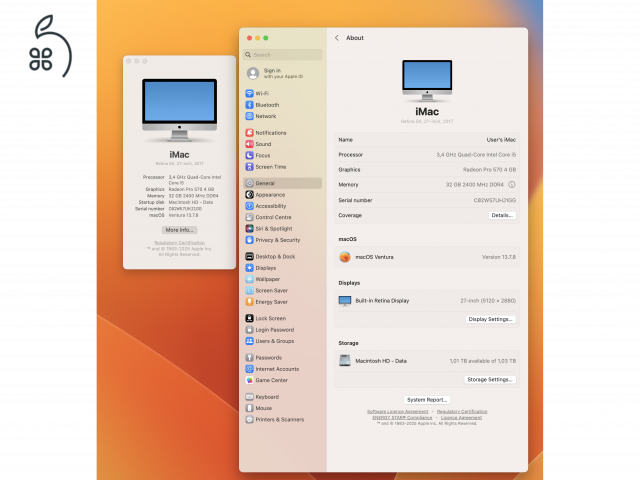Select the Passwords key icon
Viewport: 640px width, 480px height.
tap(249, 358)
